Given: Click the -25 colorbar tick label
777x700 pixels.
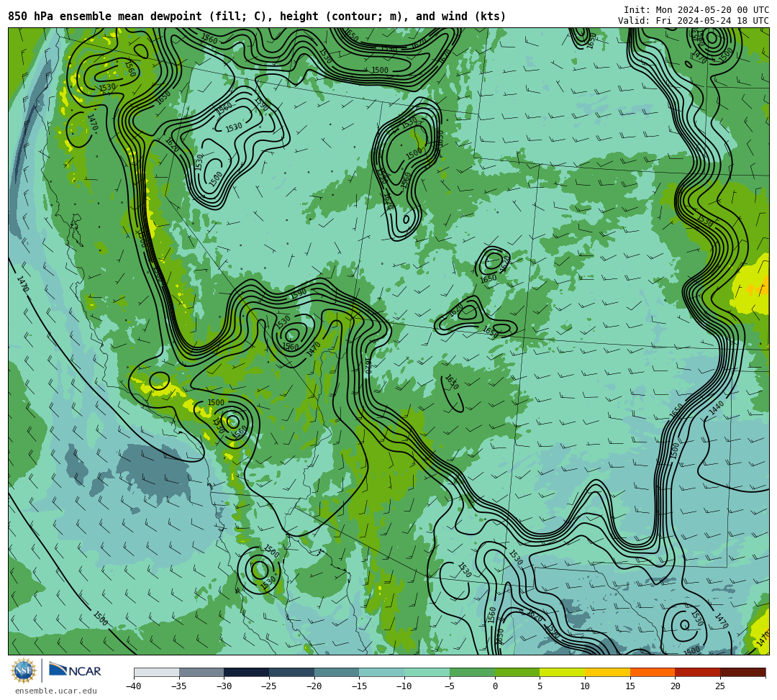Looking at the screenshot, I should pyautogui.click(x=269, y=686).
